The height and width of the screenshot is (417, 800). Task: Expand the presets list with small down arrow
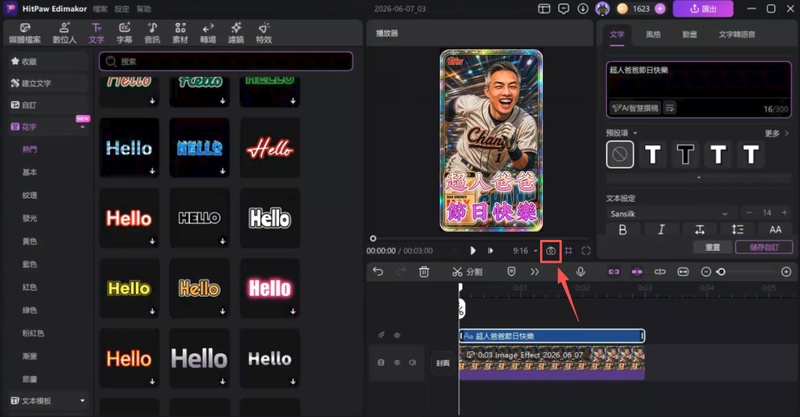(x=698, y=178)
